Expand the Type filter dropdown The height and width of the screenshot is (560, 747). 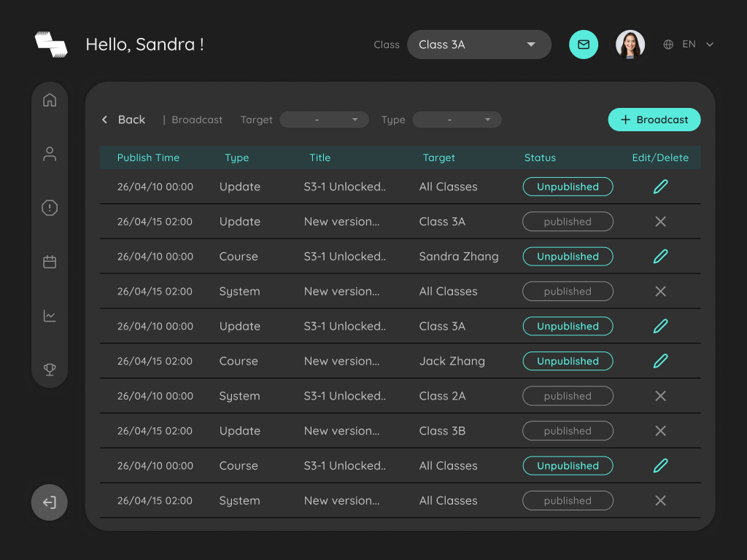pos(457,120)
